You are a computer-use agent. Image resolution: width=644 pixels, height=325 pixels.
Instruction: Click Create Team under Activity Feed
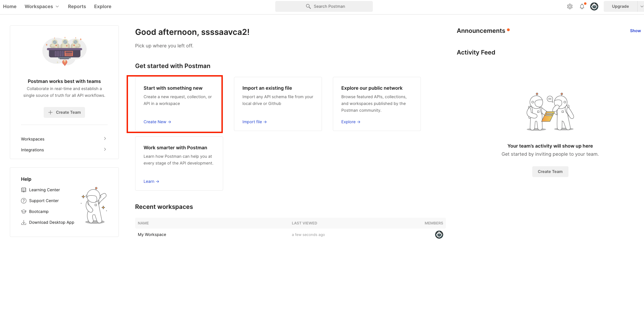(550, 172)
